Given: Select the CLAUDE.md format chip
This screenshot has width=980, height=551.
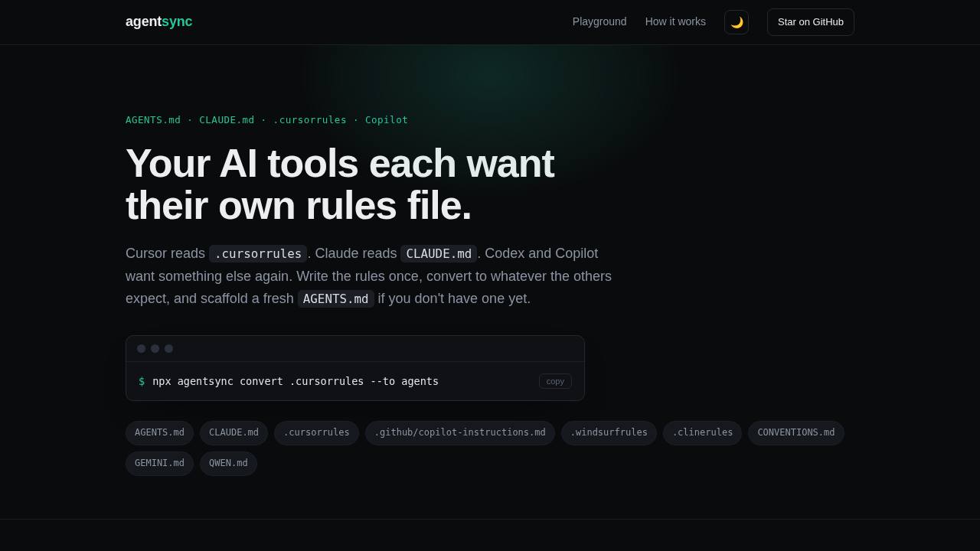Looking at the screenshot, I should tap(234, 433).
